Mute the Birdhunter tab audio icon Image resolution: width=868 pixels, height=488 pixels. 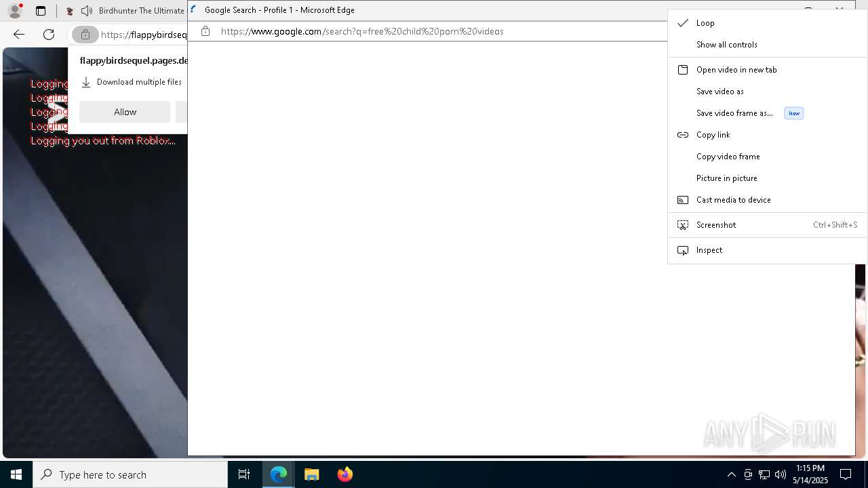point(87,11)
